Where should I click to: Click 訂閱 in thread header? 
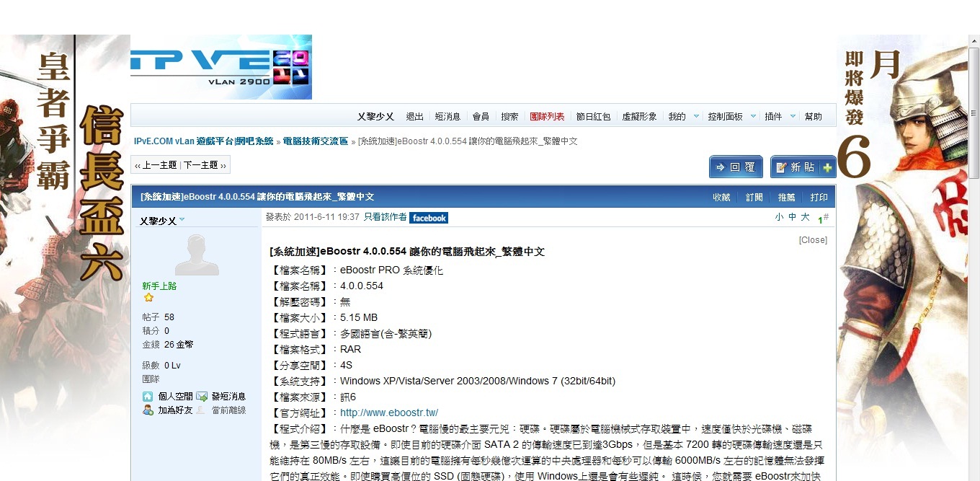[x=754, y=197]
